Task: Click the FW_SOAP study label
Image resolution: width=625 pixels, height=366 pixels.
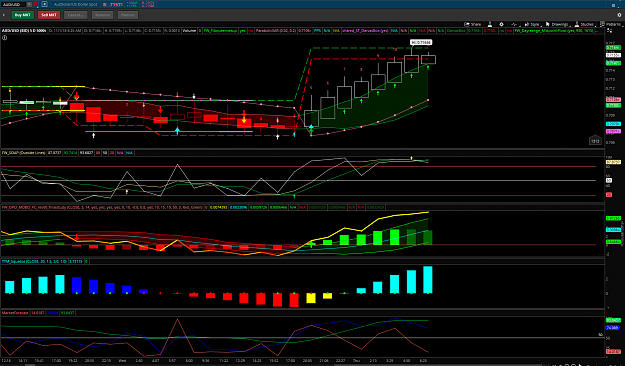Action: click(x=24, y=153)
